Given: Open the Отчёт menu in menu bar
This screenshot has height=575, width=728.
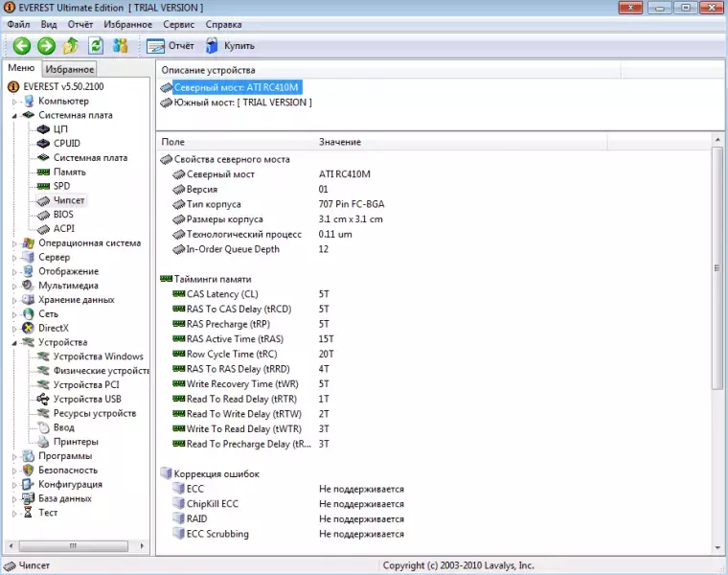Looking at the screenshot, I should coord(80,24).
